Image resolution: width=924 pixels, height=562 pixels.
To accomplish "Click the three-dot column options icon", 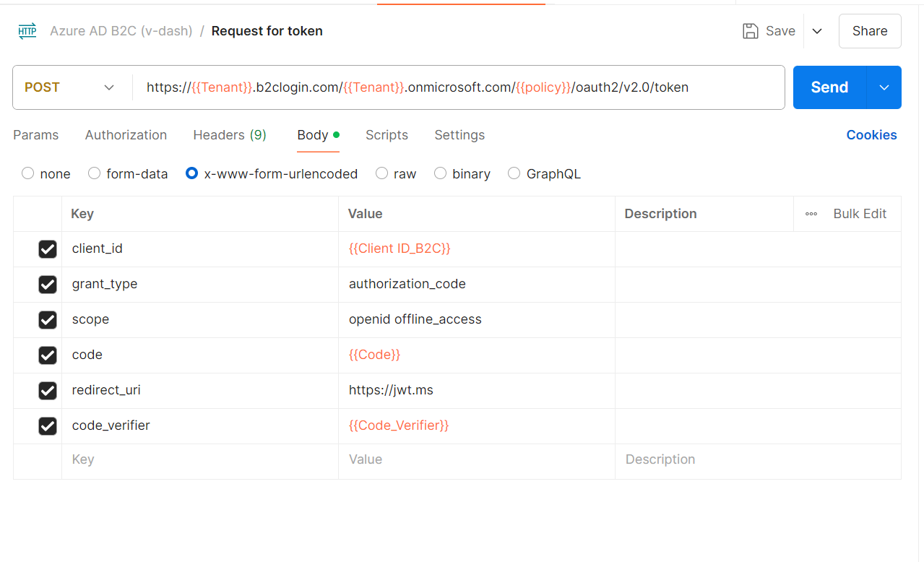I will coord(811,214).
